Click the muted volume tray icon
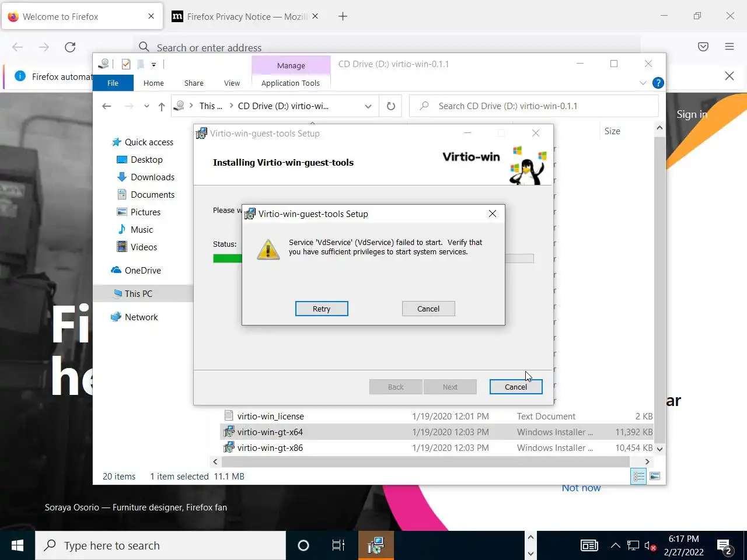 click(x=650, y=546)
